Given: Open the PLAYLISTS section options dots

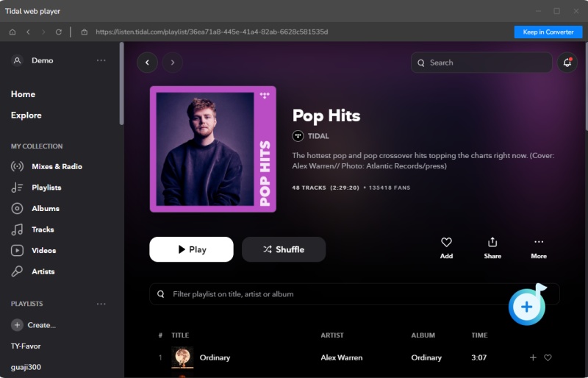Looking at the screenshot, I should [101, 304].
